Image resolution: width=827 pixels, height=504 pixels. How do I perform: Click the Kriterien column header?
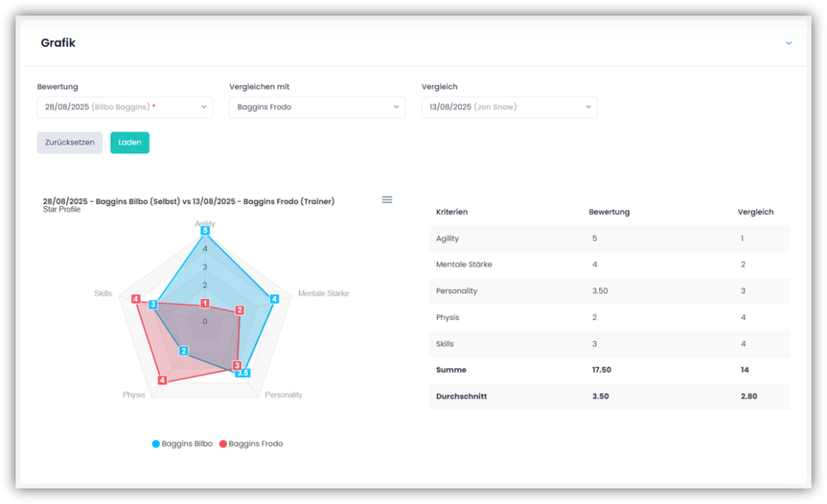(451, 212)
